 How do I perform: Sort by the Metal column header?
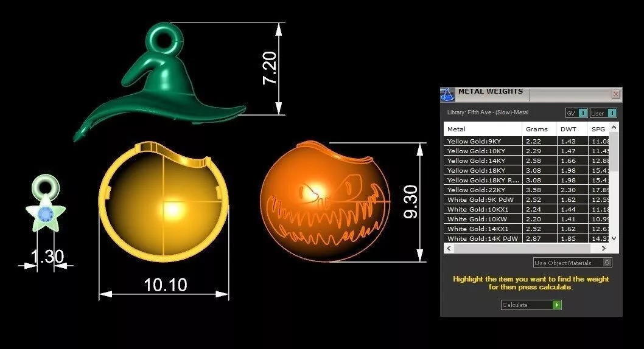(x=483, y=129)
